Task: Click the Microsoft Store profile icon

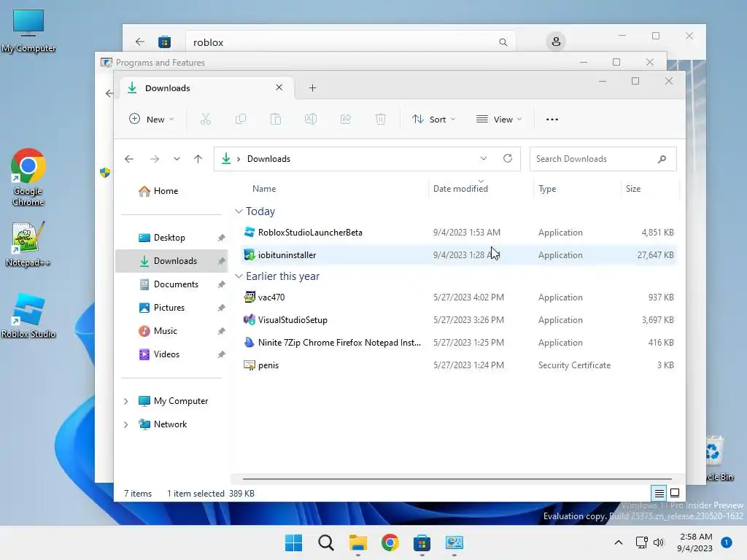Action: coord(556,42)
